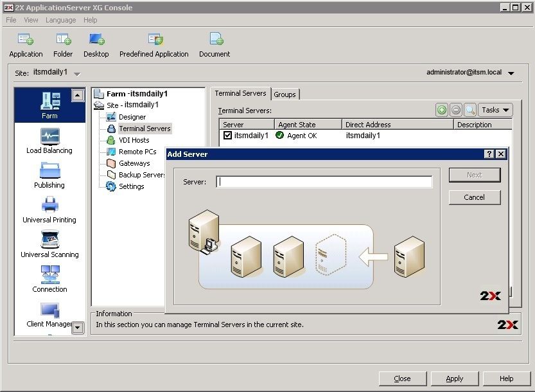Open the Site itsmdaily1 dropdown arrow
Viewport: 535px width, 392px height.
77,74
